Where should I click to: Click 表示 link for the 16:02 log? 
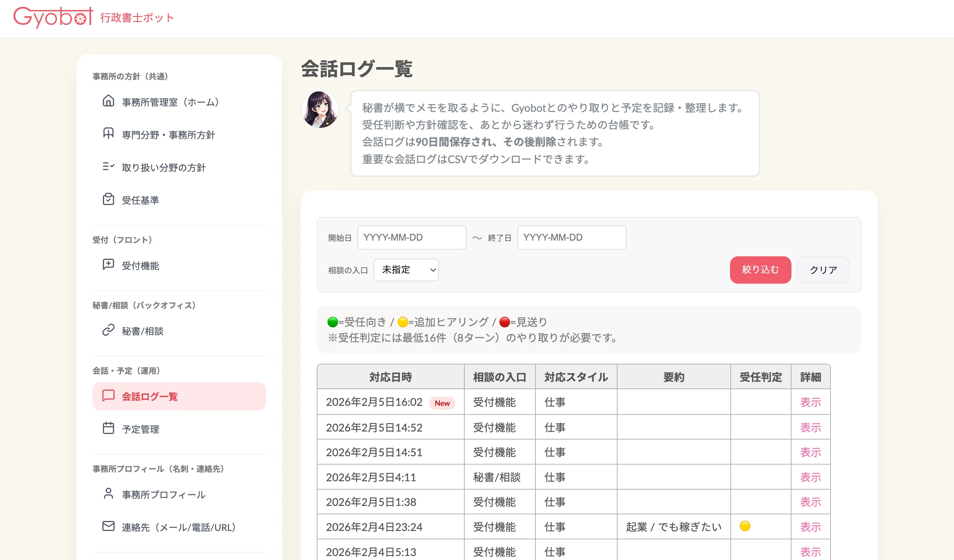click(x=810, y=402)
